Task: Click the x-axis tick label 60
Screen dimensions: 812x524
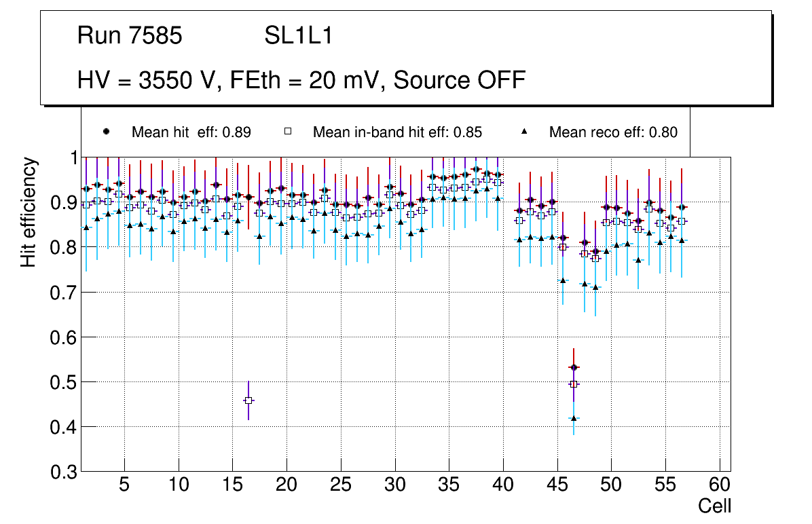Action: (x=719, y=485)
